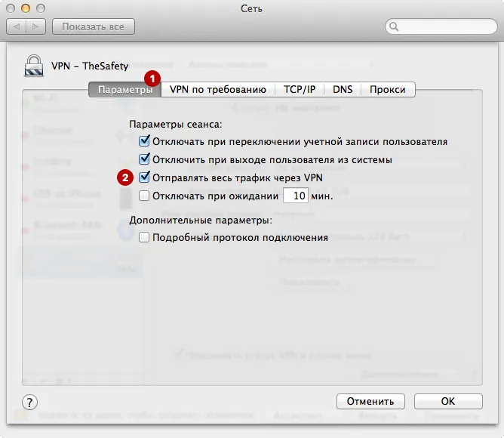The height and width of the screenshot is (438, 504).
Task: Click the forward navigation arrow
Action: click(x=35, y=26)
